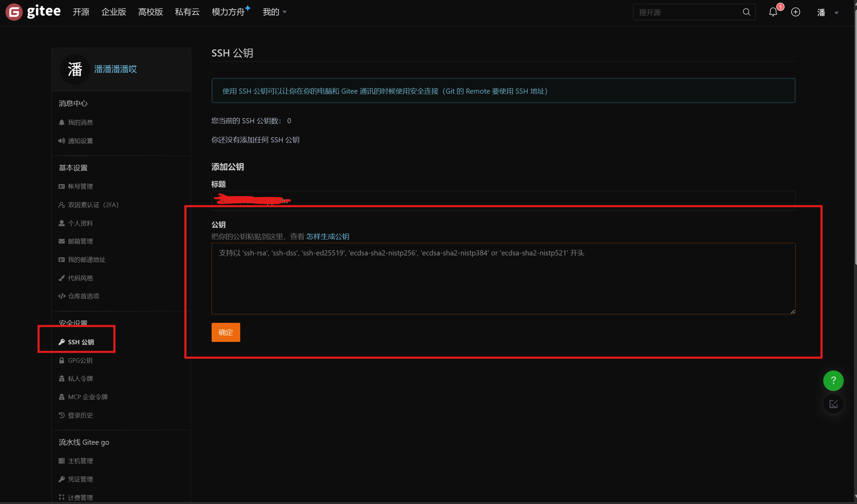Select the 企业版 menu item
Viewport: 857px width, 504px height.
[113, 12]
